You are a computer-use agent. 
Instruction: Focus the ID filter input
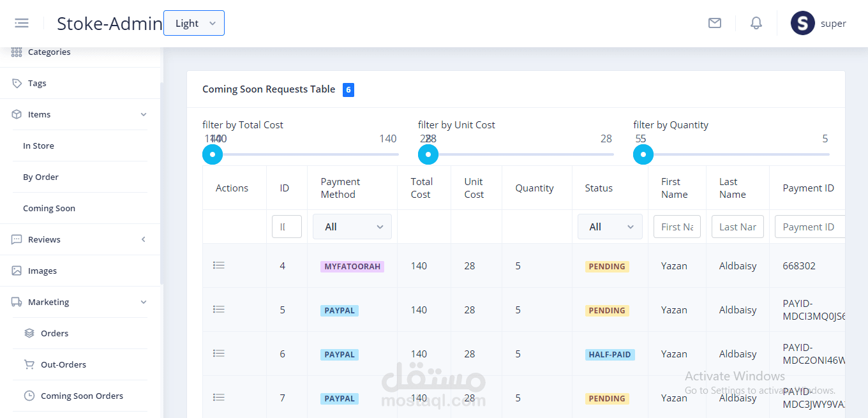pyautogui.click(x=287, y=227)
